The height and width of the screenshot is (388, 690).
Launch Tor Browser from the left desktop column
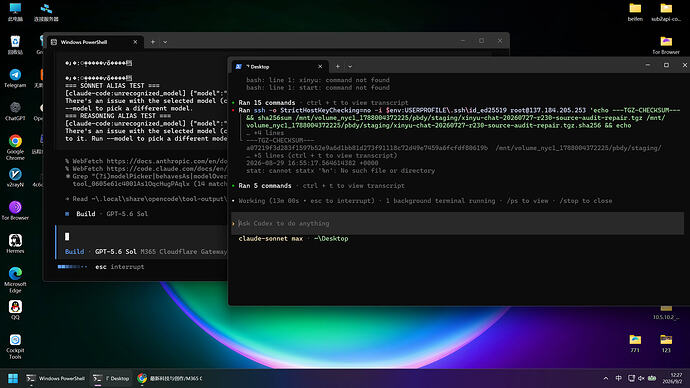pos(15,210)
